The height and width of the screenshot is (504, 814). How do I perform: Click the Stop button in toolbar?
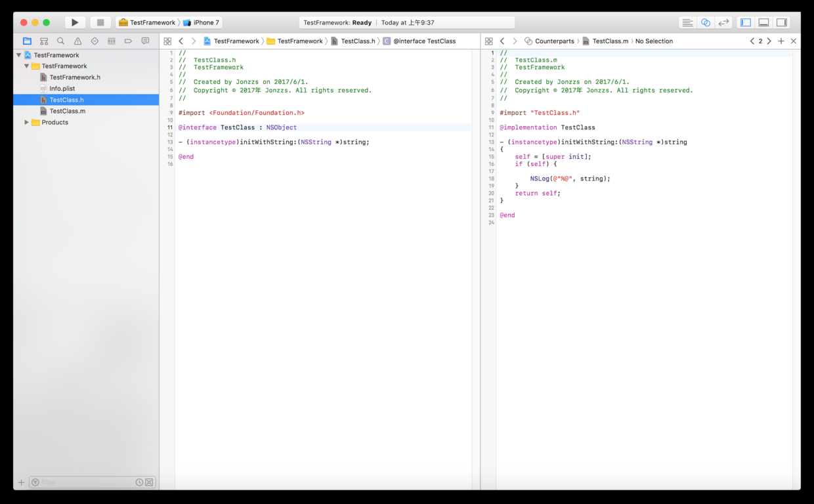100,22
